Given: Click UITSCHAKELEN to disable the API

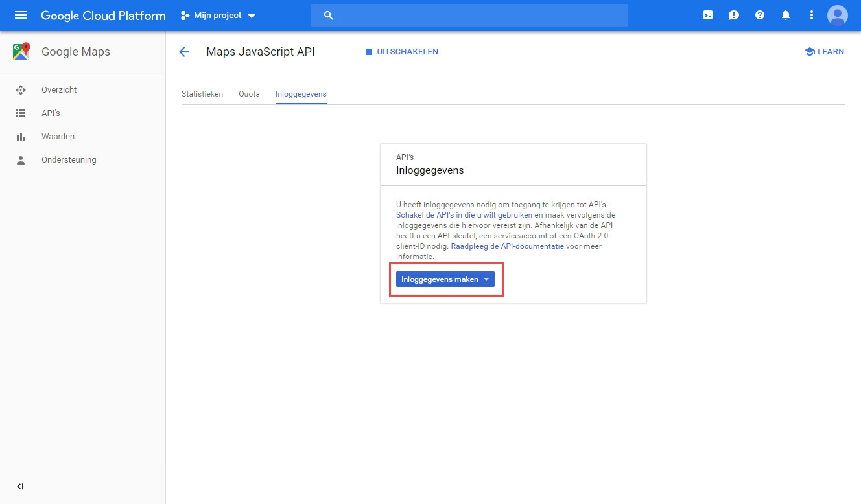Looking at the screenshot, I should pyautogui.click(x=401, y=52).
